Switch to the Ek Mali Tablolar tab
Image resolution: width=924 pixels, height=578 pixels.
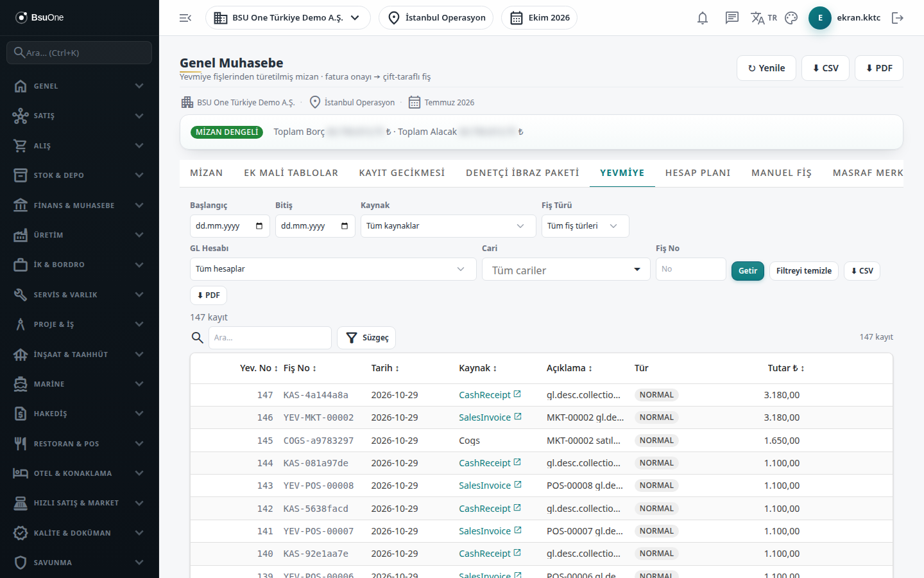(291, 173)
